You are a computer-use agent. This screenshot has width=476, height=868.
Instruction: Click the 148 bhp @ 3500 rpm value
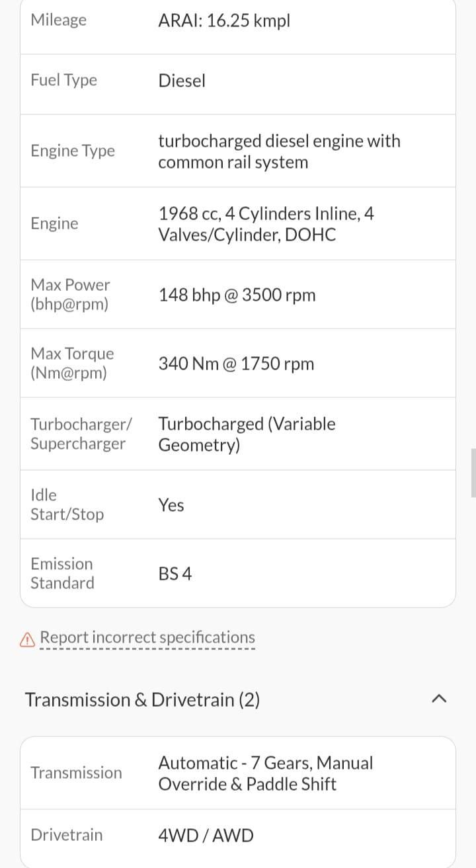point(237,295)
